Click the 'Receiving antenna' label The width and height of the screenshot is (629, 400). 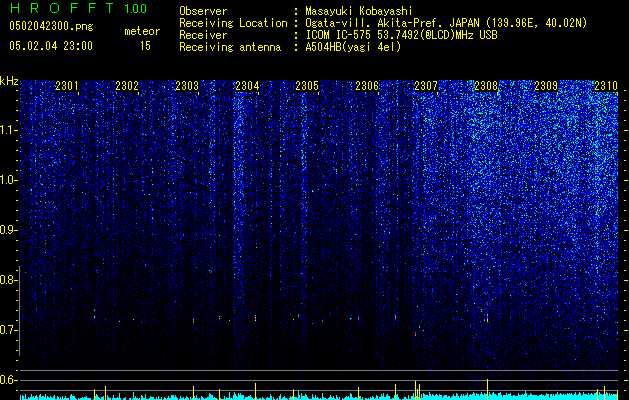[230, 47]
